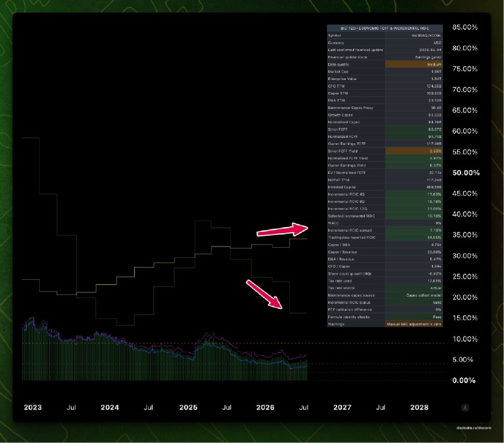Click the Symbol row in table
The width and height of the screenshot is (504, 443).
385,35
